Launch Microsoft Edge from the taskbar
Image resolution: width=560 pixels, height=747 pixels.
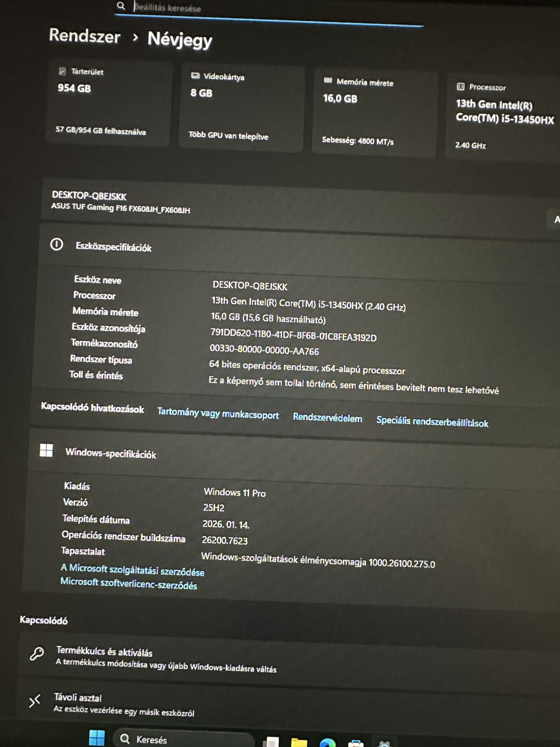328,743
